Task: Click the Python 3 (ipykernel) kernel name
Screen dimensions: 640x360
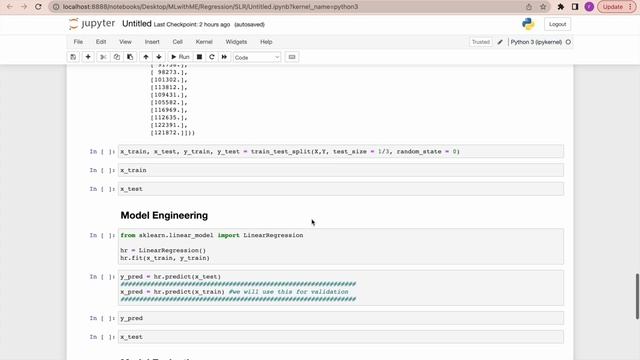Action: tap(536, 42)
